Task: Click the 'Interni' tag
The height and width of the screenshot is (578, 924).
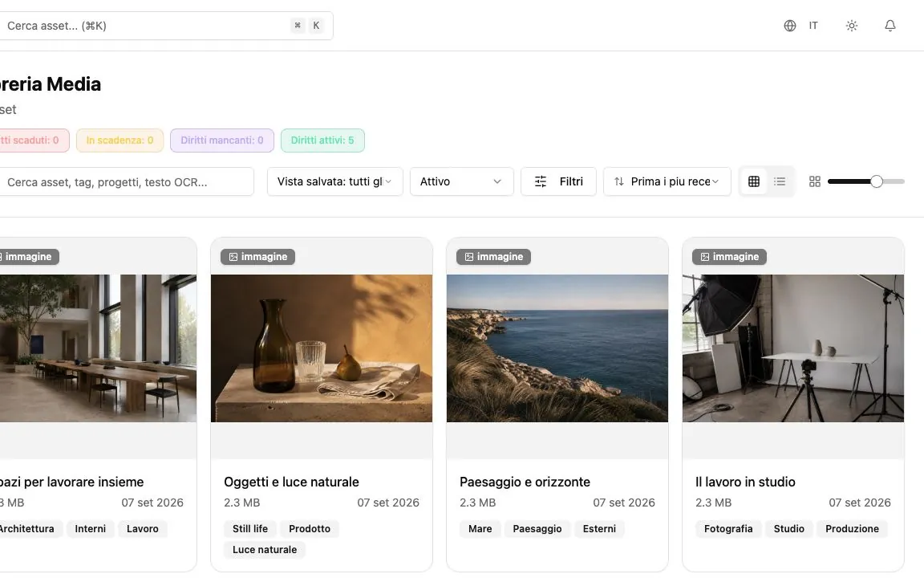Action: (x=90, y=528)
